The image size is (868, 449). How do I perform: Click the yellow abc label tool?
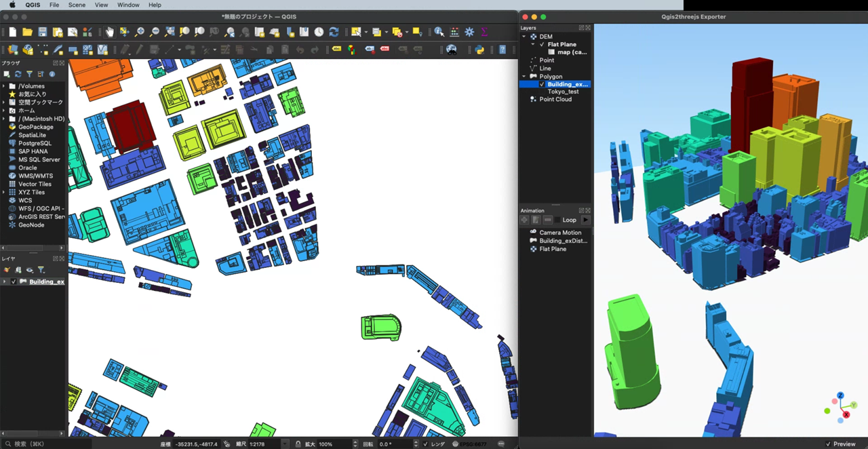pos(336,50)
